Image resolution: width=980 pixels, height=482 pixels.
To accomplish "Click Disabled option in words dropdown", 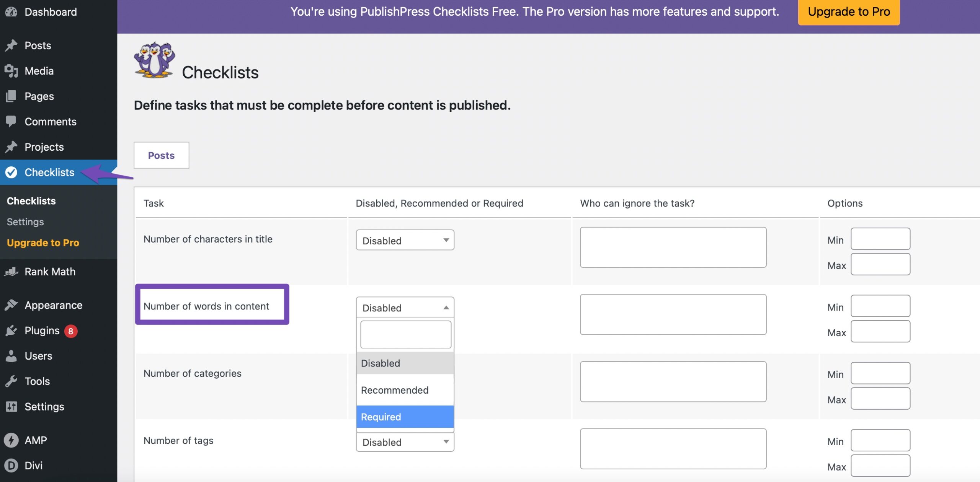I will pyautogui.click(x=404, y=363).
